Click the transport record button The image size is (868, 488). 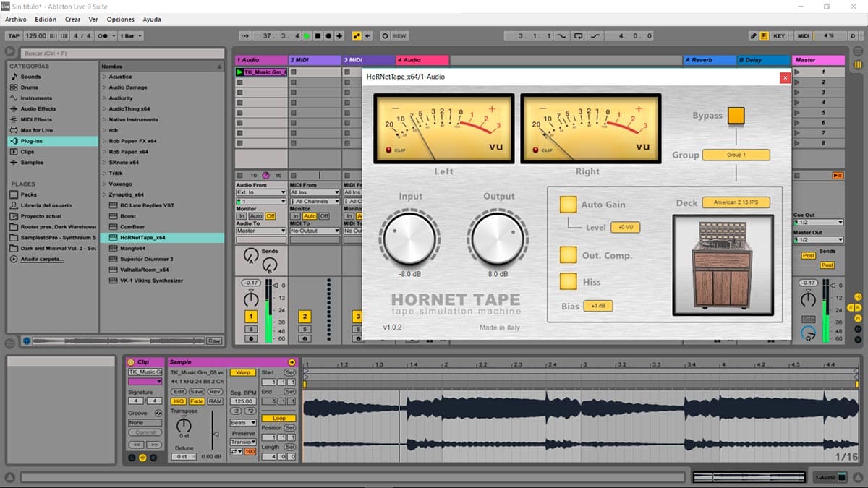pyautogui.click(x=329, y=35)
